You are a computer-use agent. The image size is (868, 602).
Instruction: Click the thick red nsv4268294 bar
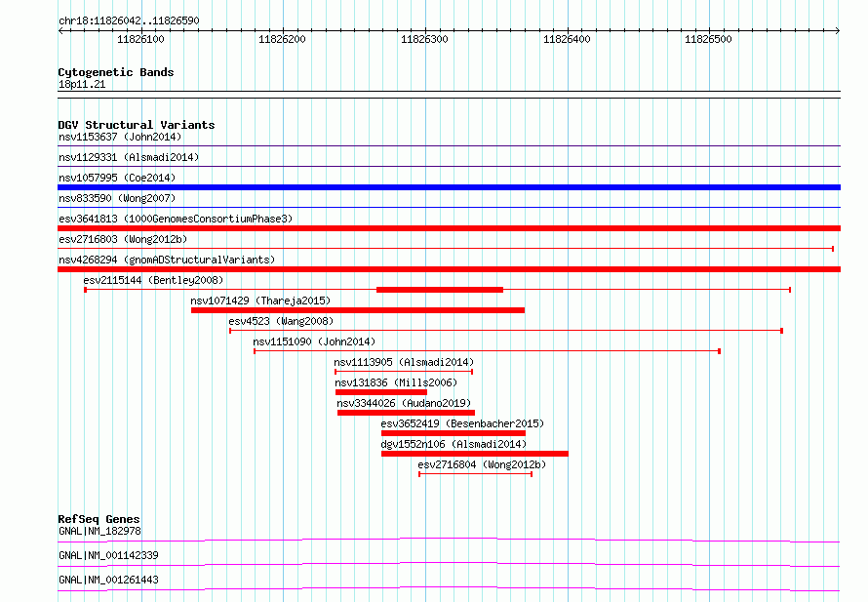449,269
